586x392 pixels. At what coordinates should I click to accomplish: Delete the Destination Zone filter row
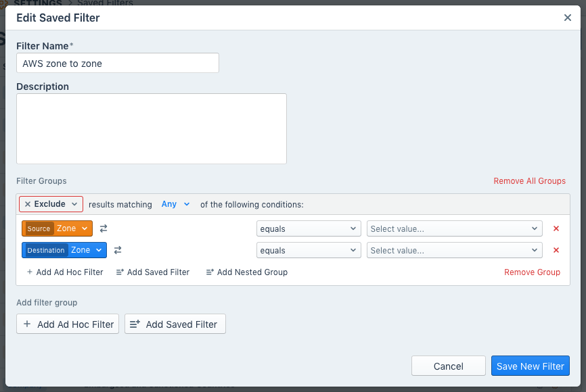click(556, 251)
